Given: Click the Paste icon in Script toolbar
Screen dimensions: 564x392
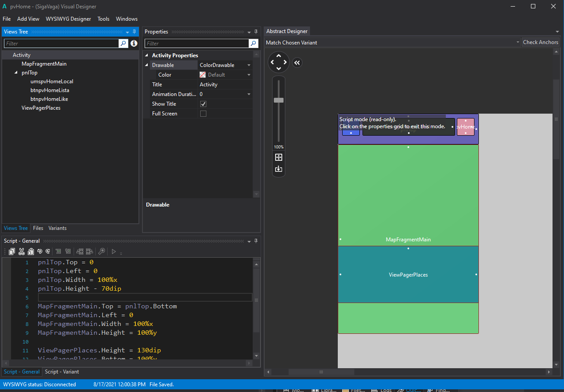Looking at the screenshot, I should [31, 251].
